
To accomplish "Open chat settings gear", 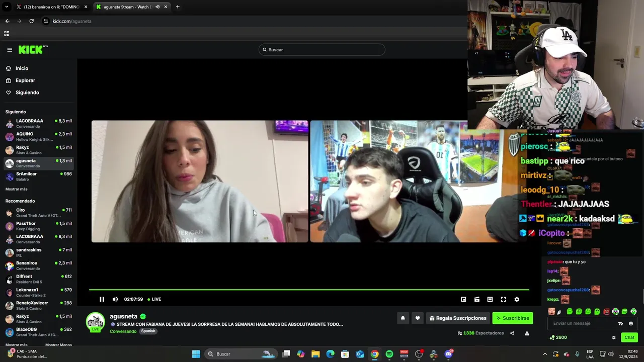I will 614,337.
